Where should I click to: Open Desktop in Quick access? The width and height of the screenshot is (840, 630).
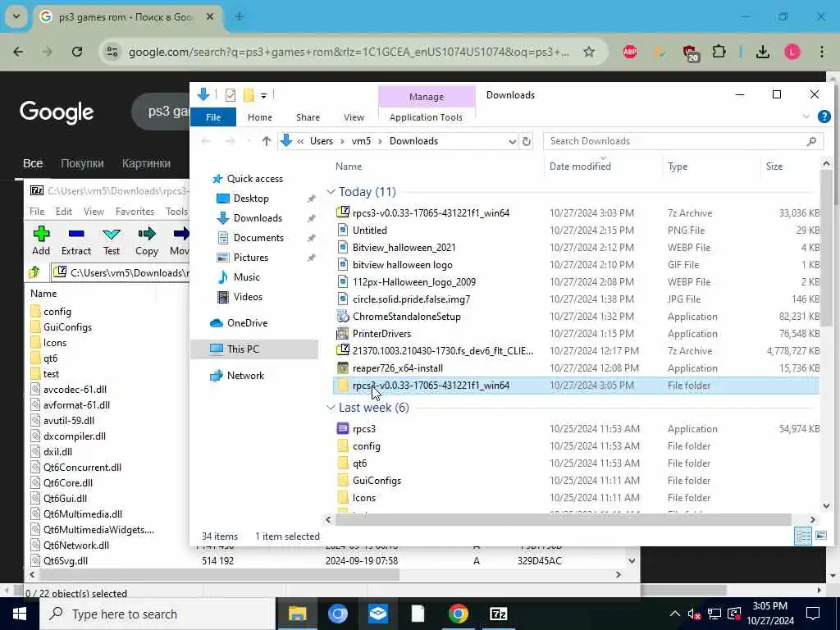pyautogui.click(x=251, y=199)
